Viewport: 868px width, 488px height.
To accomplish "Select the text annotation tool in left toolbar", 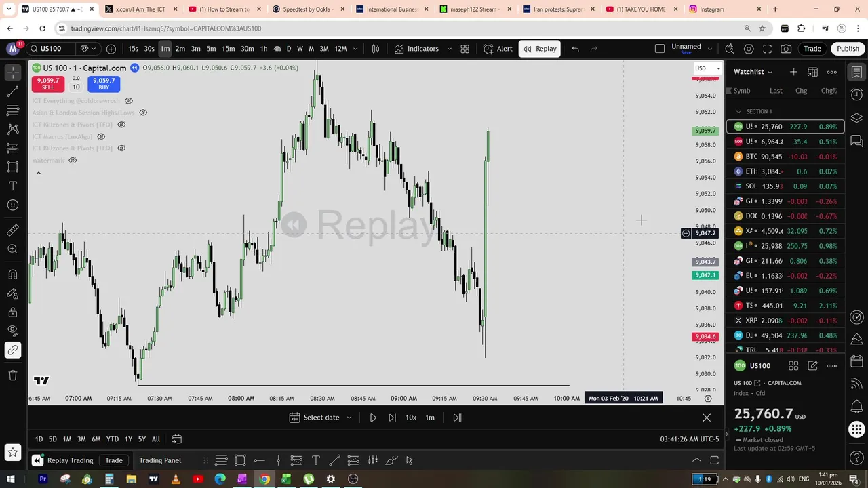I will (13, 186).
